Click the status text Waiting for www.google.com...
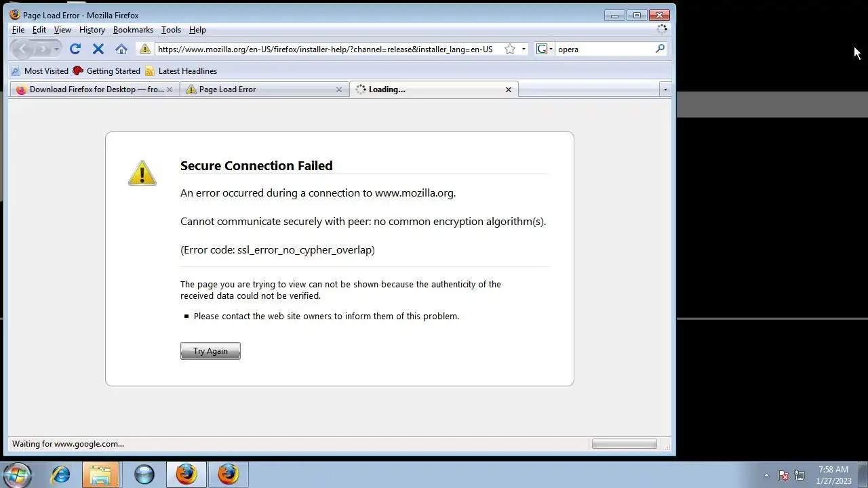Viewport: 868px width, 488px height. coord(68,444)
